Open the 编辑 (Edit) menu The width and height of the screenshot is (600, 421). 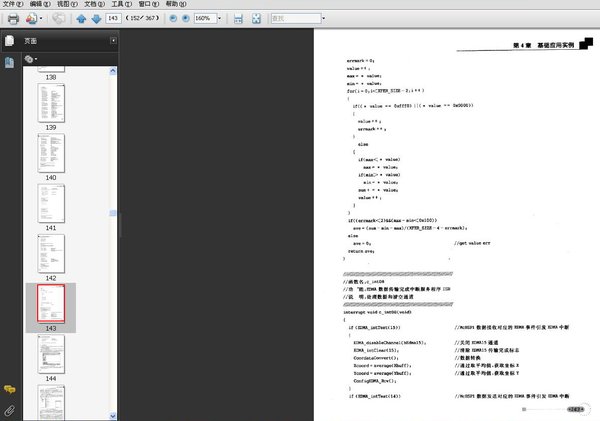[x=40, y=4]
